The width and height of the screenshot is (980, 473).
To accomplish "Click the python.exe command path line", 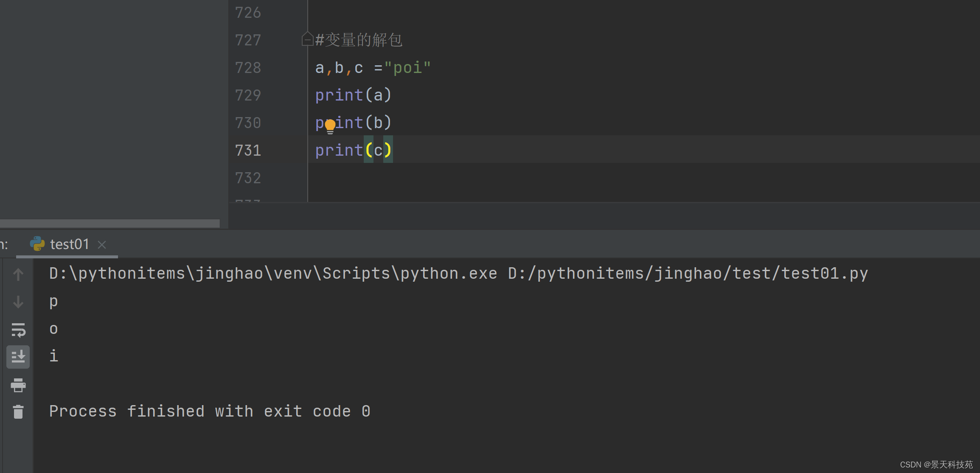I will [x=458, y=274].
